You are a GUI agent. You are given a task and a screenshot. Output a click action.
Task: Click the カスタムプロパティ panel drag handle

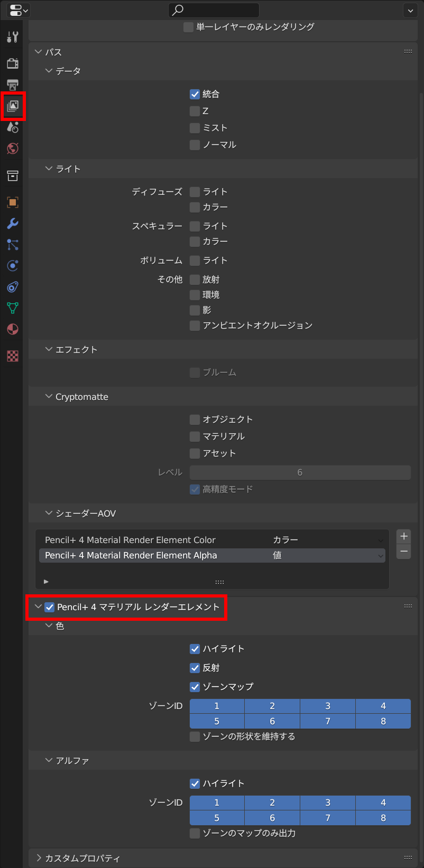408,857
